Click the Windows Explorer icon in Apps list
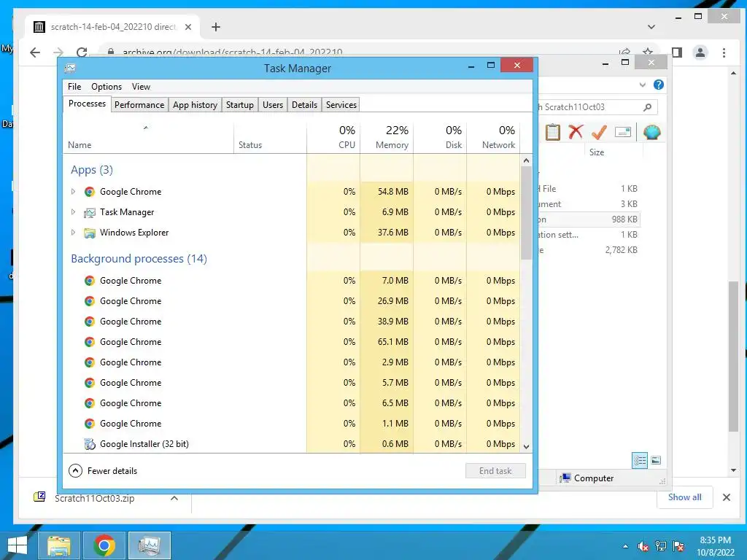The height and width of the screenshot is (560, 747). click(89, 233)
